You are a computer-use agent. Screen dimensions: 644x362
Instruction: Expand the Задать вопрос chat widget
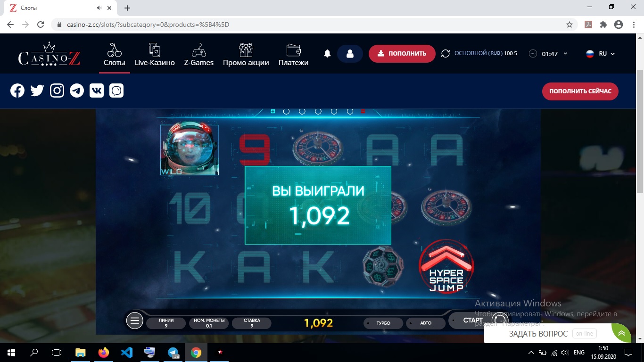pyautogui.click(x=621, y=333)
